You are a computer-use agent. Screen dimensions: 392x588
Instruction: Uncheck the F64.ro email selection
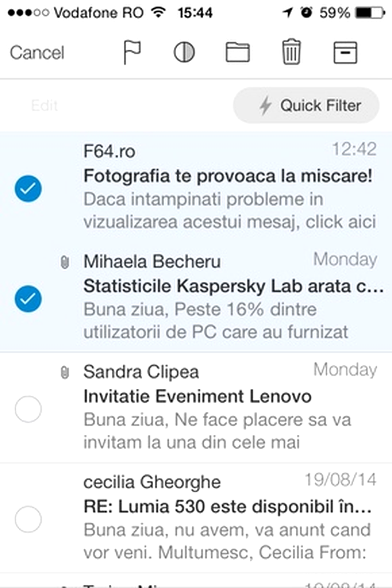(x=28, y=188)
